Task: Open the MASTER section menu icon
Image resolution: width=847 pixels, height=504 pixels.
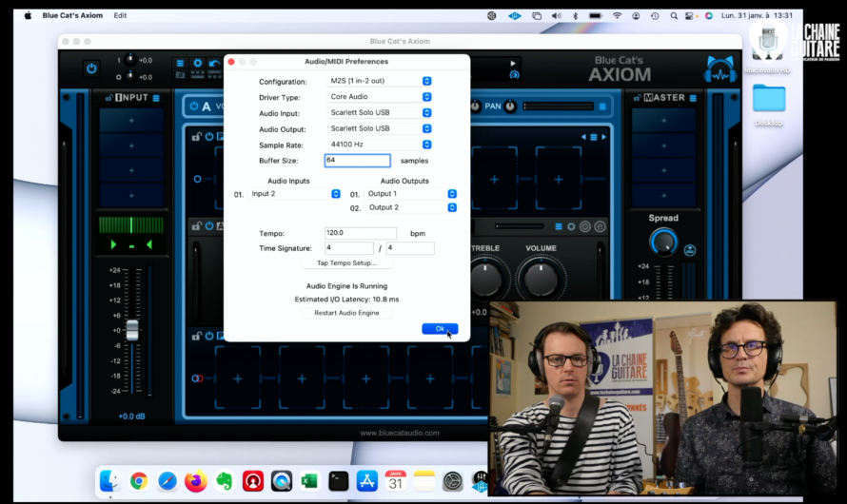Action: (693, 98)
